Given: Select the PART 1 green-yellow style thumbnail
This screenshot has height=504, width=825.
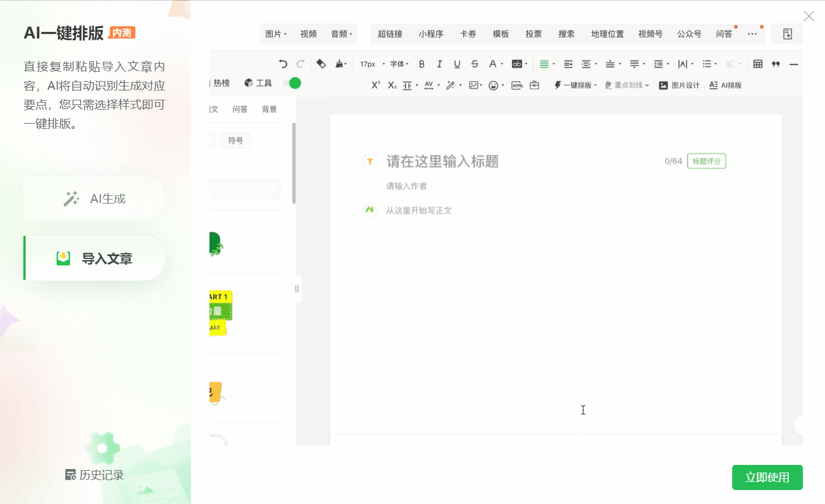Looking at the screenshot, I should tap(221, 313).
